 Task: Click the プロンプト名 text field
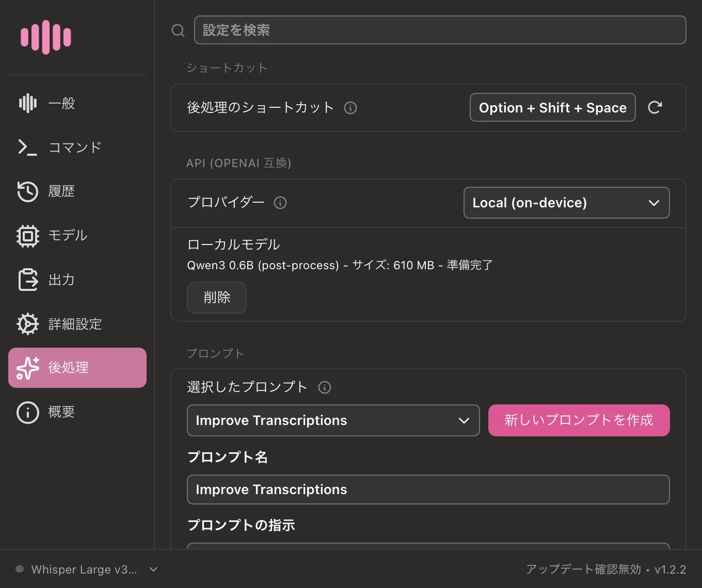click(428, 489)
